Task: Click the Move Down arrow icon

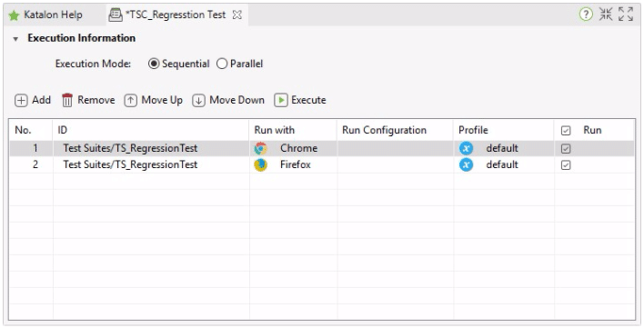Action: coord(198,101)
